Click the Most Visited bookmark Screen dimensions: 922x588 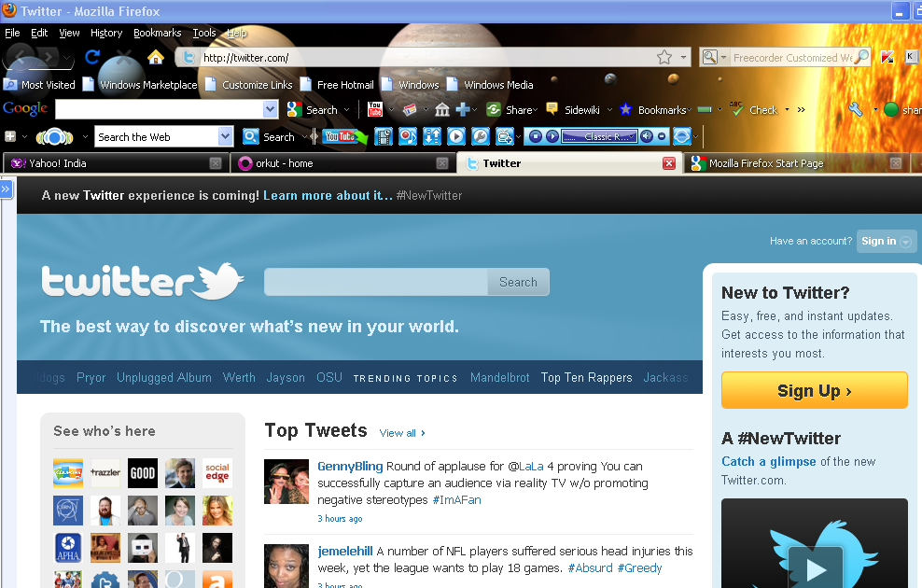click(x=40, y=85)
